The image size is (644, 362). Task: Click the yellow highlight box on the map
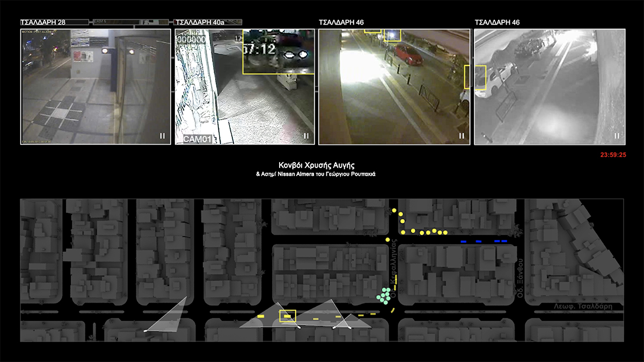[x=288, y=316]
